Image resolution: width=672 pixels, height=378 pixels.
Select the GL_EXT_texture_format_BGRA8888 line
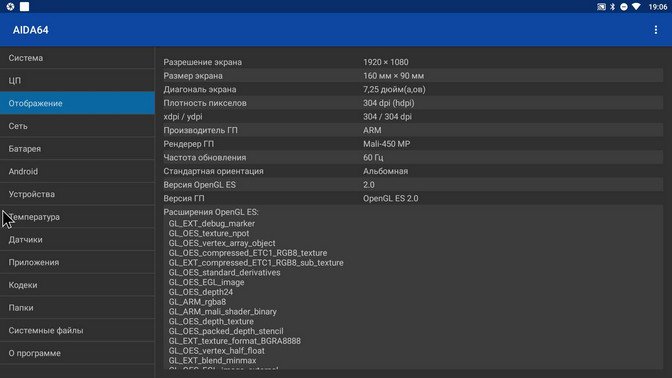pyautogui.click(x=235, y=341)
